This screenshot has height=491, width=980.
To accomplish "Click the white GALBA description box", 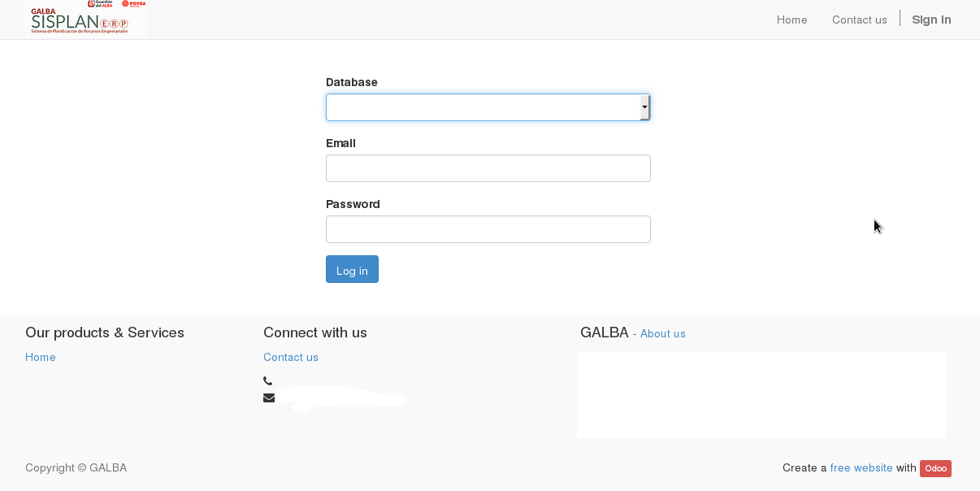I will (761, 394).
